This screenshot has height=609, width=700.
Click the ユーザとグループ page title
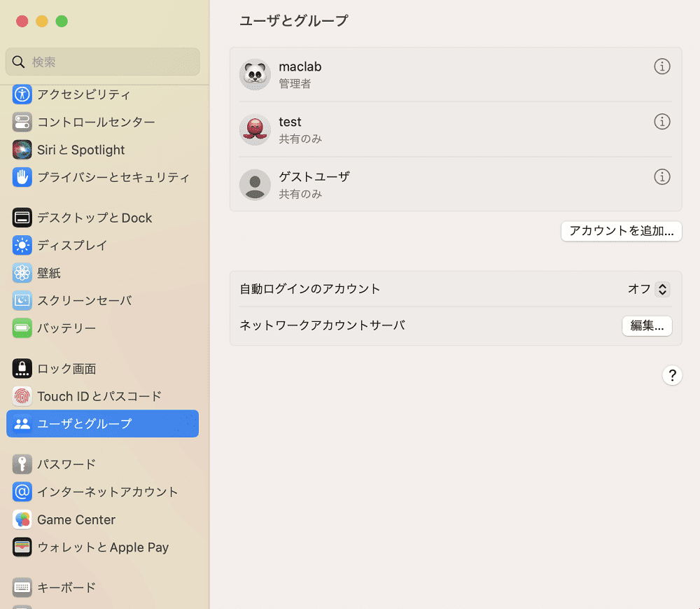point(293,20)
